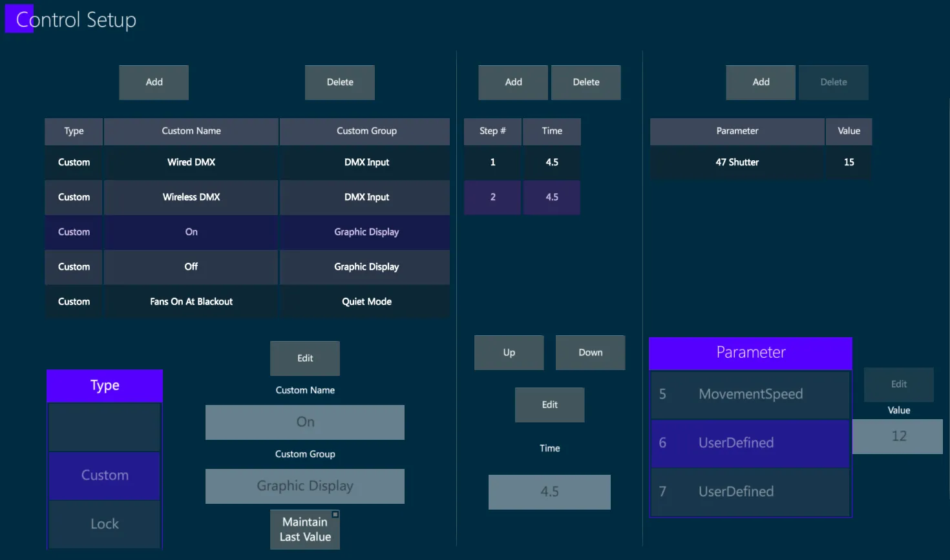Toggle the Maintain Last Value button
Image resolution: width=950 pixels, height=560 pixels.
tap(305, 530)
